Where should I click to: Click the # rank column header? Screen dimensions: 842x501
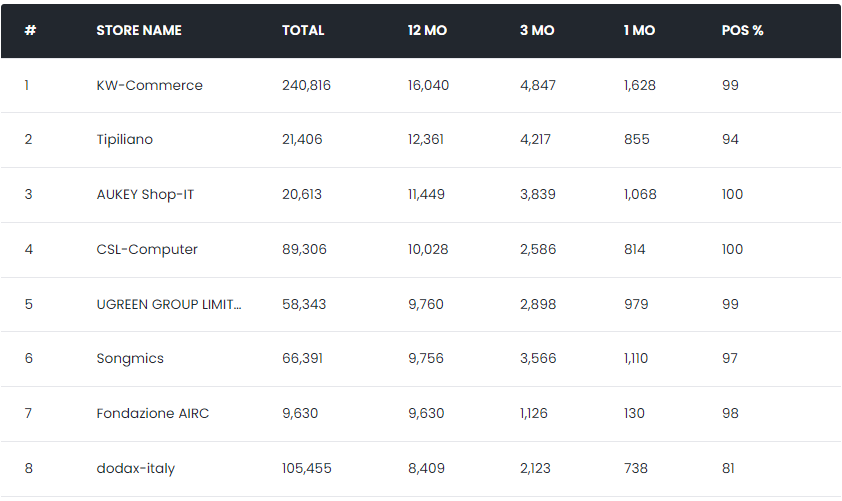[x=30, y=30]
